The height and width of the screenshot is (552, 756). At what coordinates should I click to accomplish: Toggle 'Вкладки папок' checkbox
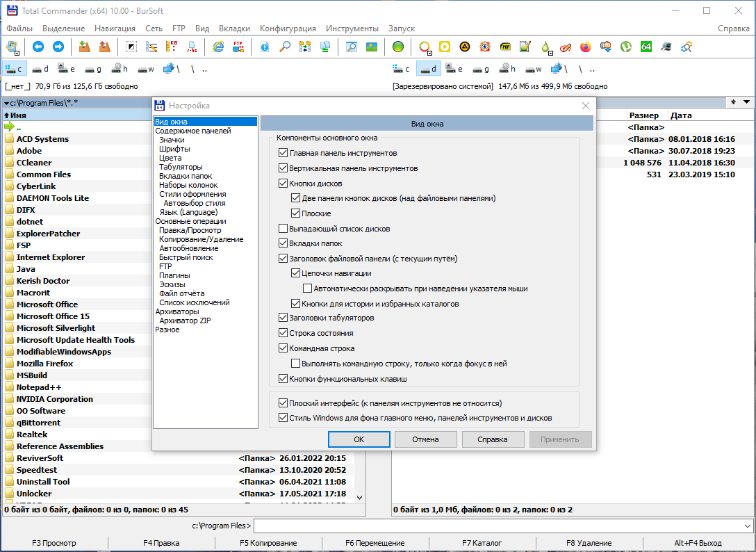pos(283,243)
